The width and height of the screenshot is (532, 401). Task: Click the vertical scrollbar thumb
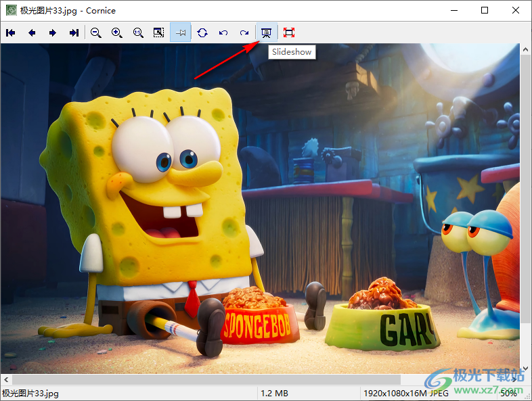point(525,189)
